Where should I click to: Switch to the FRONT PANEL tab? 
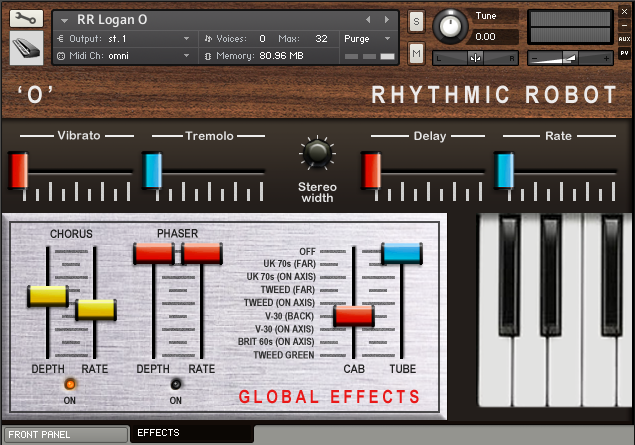(x=66, y=434)
